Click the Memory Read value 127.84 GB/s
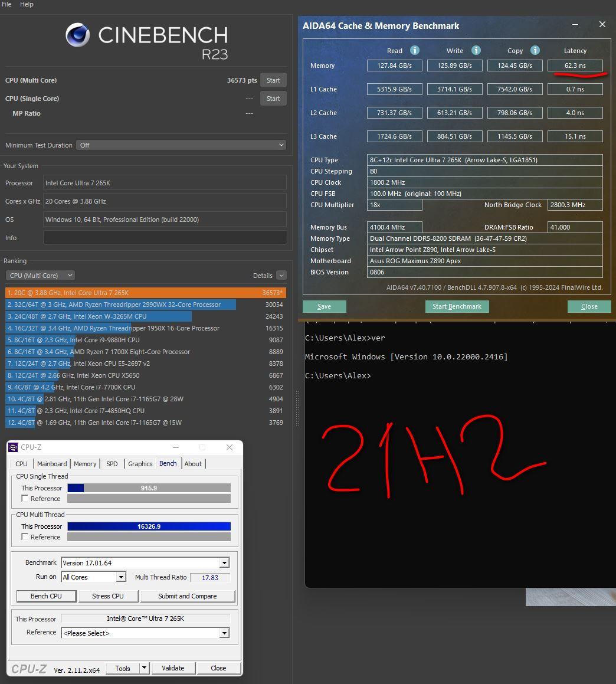Image resolution: width=616 pixels, height=684 pixels. click(394, 66)
